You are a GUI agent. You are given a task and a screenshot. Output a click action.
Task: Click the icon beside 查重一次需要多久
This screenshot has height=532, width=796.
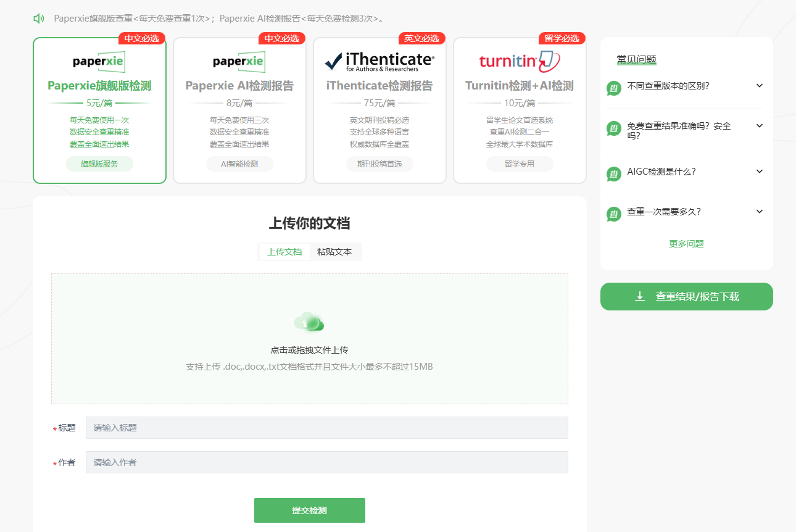pyautogui.click(x=614, y=214)
